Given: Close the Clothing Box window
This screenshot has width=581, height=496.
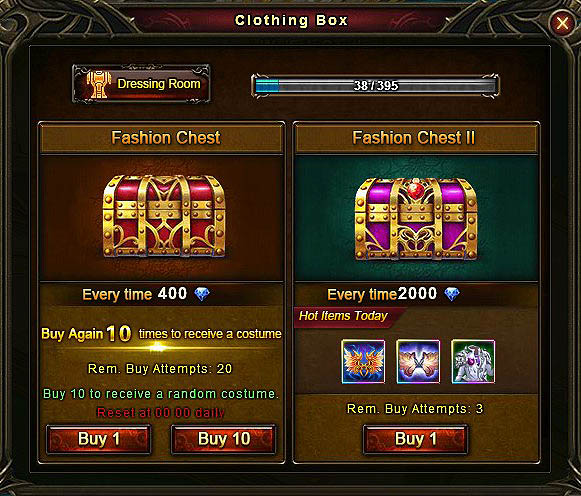Looking at the screenshot, I should point(562,23).
